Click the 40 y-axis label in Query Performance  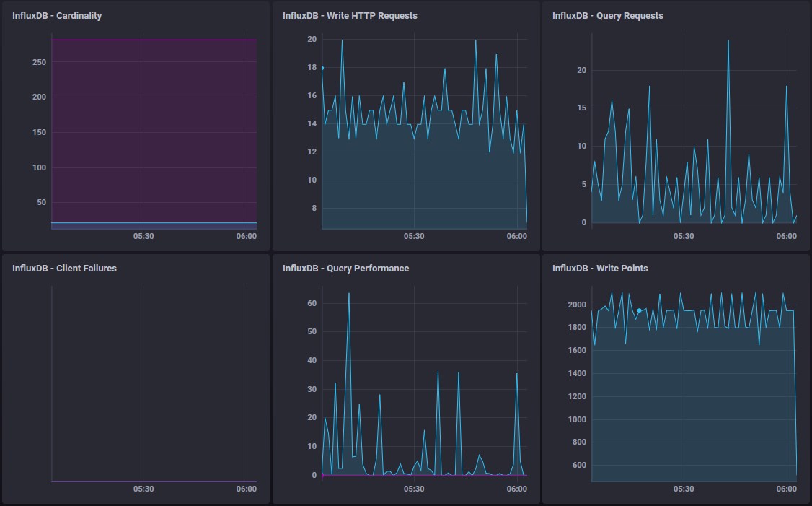312,360
